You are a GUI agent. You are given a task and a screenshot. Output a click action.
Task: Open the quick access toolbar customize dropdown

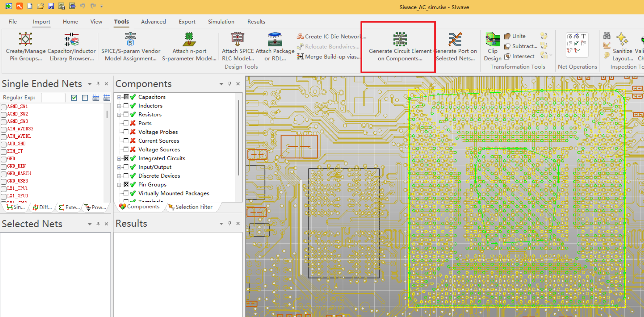point(102,6)
